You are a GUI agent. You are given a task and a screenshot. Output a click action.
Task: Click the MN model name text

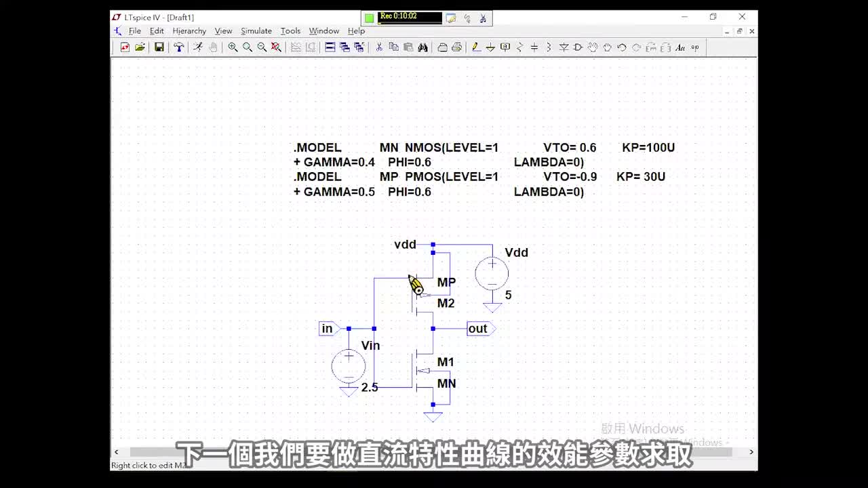click(446, 384)
